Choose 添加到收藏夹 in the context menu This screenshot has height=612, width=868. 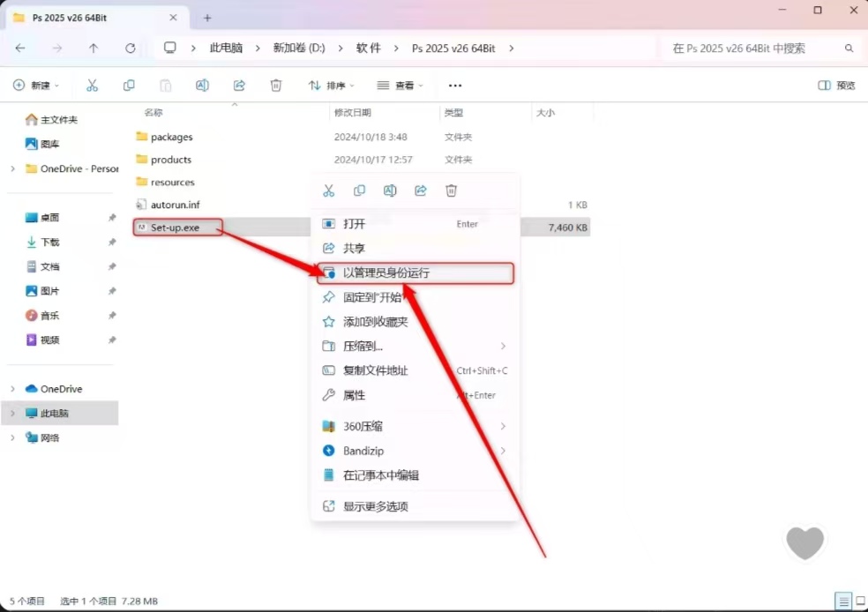pyautogui.click(x=415, y=322)
